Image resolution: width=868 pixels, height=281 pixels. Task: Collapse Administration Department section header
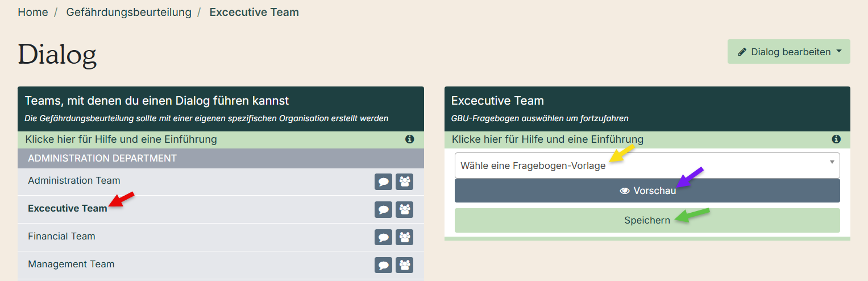coord(221,158)
